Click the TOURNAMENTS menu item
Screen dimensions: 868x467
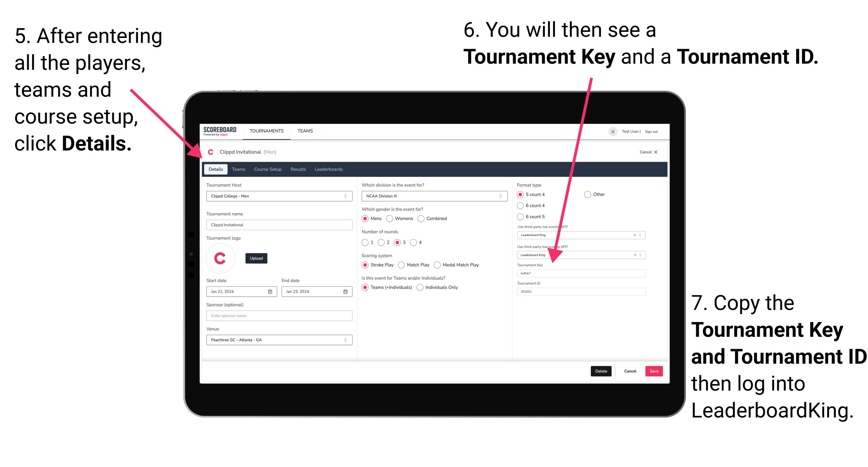point(267,131)
